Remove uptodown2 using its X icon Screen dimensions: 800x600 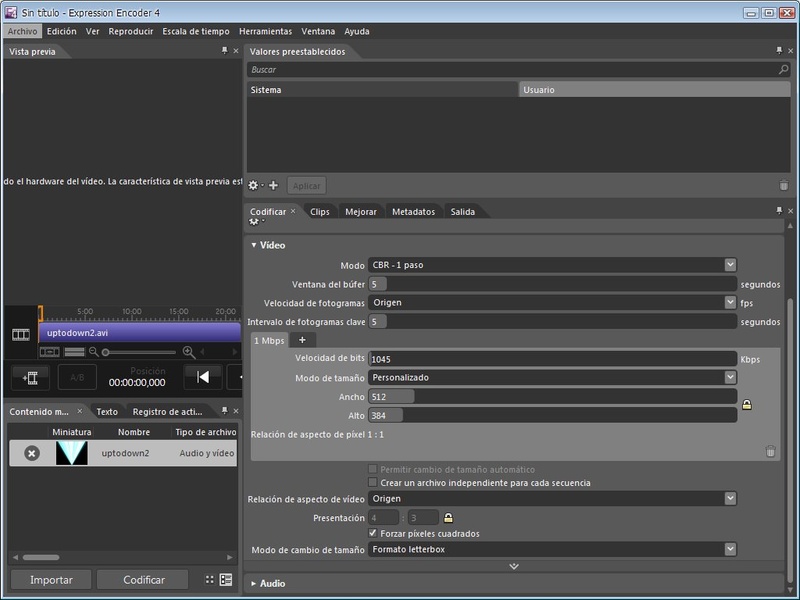31,453
